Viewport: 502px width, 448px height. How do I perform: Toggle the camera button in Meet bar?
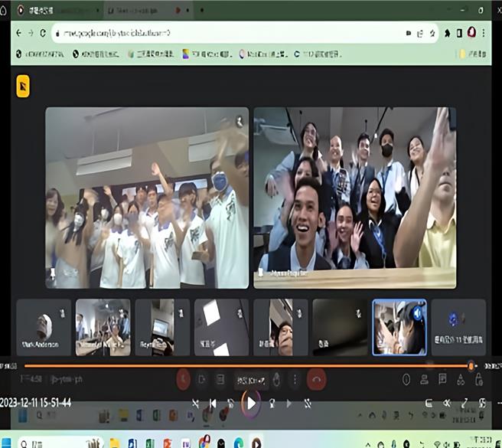coord(202,379)
